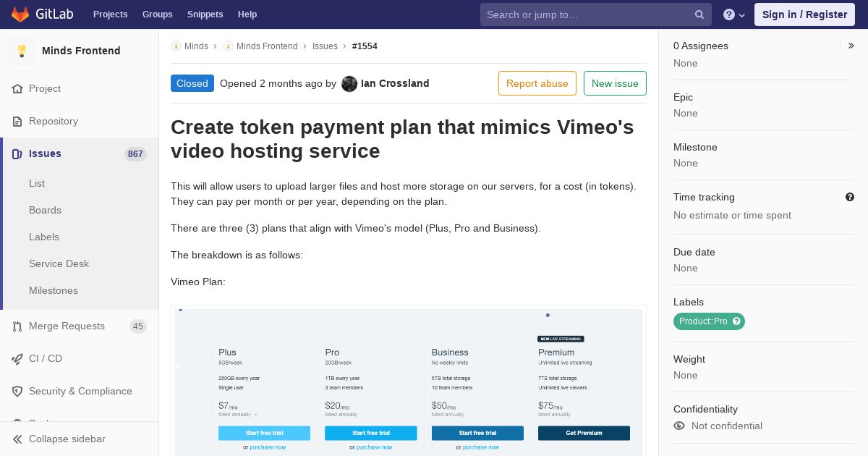Click the Issues breadcrumb link
Viewport: 868px width, 456px height.
pos(325,46)
